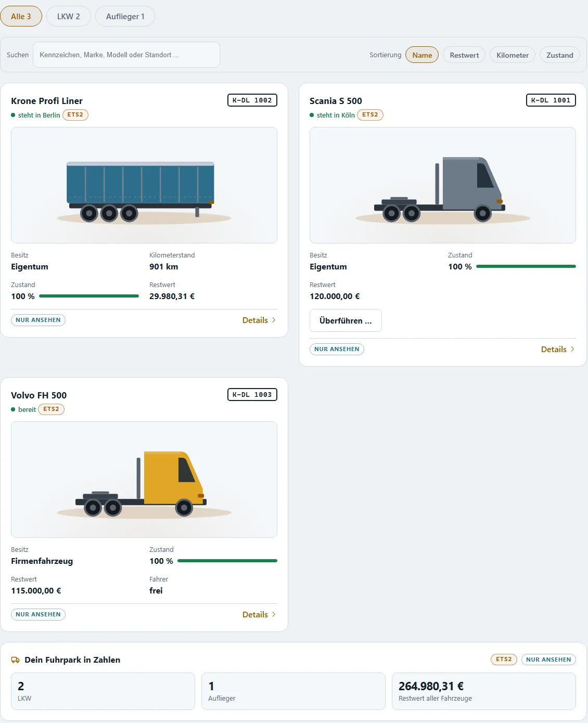Open Details chevron for Scania S 500
The height and width of the screenshot is (723, 588).
point(572,350)
